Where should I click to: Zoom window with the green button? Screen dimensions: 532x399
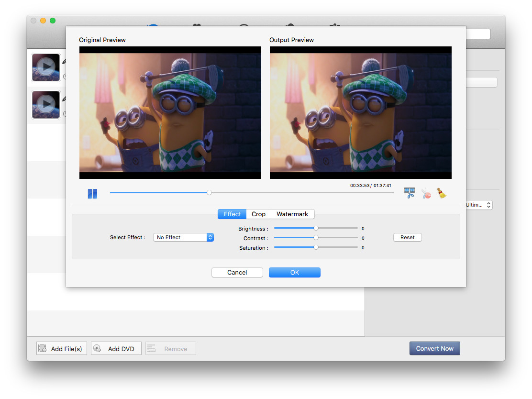(x=53, y=21)
